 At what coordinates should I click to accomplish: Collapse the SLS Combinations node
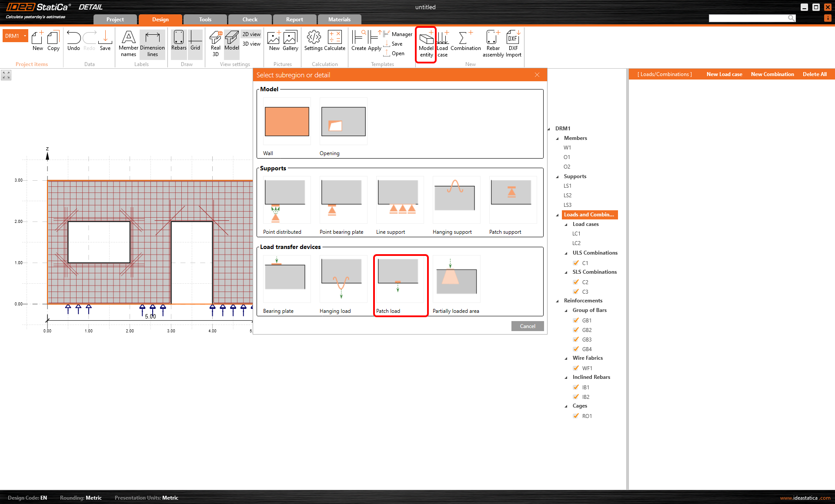click(x=565, y=272)
